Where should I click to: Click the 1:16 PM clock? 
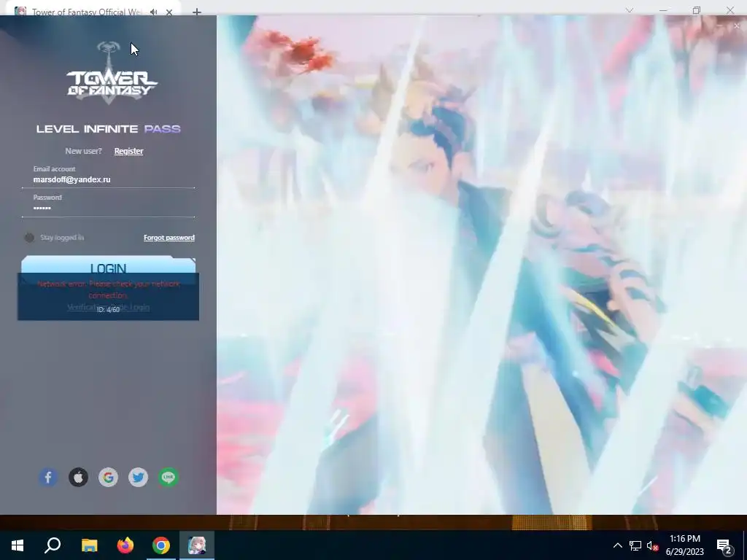pyautogui.click(x=684, y=539)
